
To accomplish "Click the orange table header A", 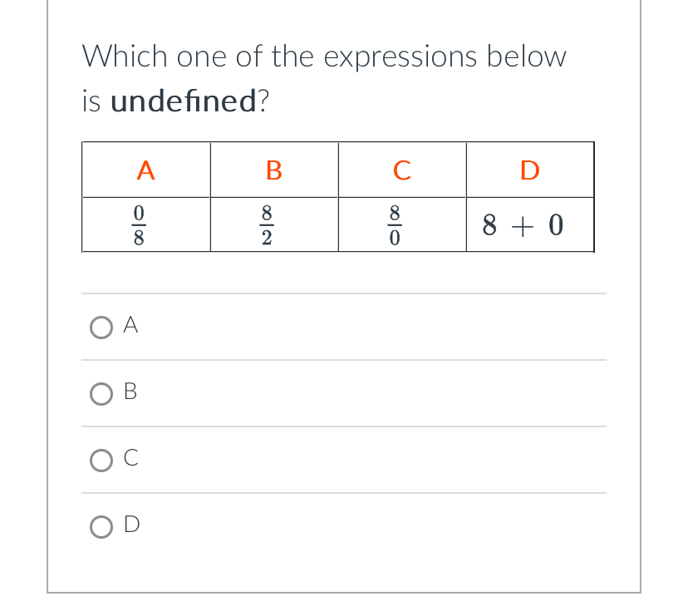I will point(145,170).
